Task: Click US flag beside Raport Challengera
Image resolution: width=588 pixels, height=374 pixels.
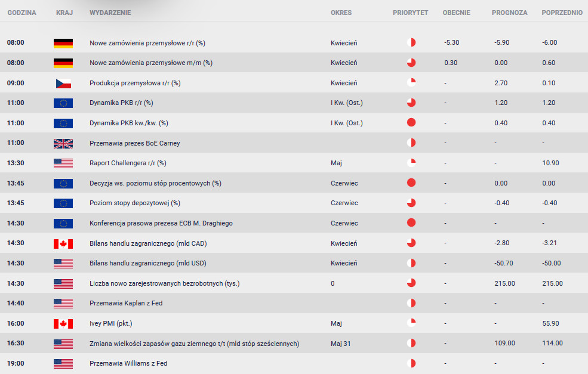Action: pyautogui.click(x=63, y=163)
